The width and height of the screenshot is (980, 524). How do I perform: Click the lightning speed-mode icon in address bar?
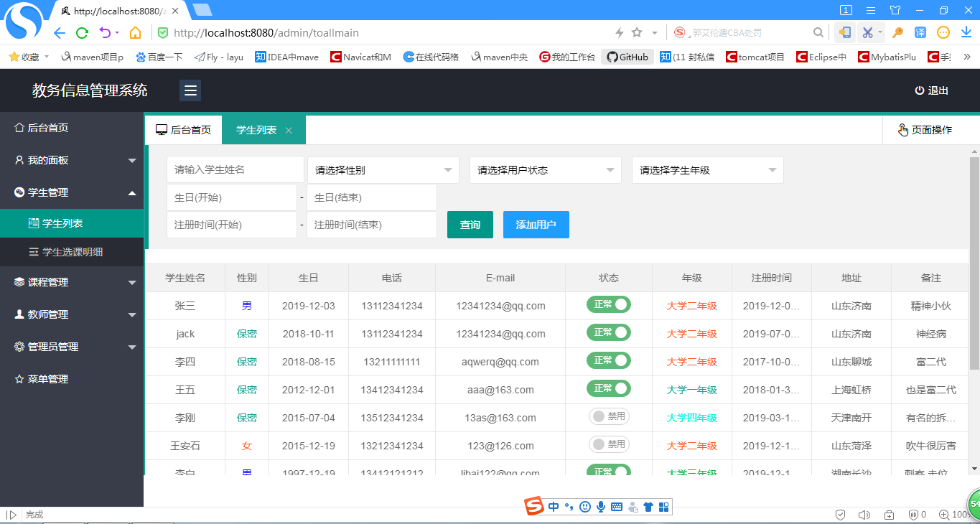[x=620, y=32]
